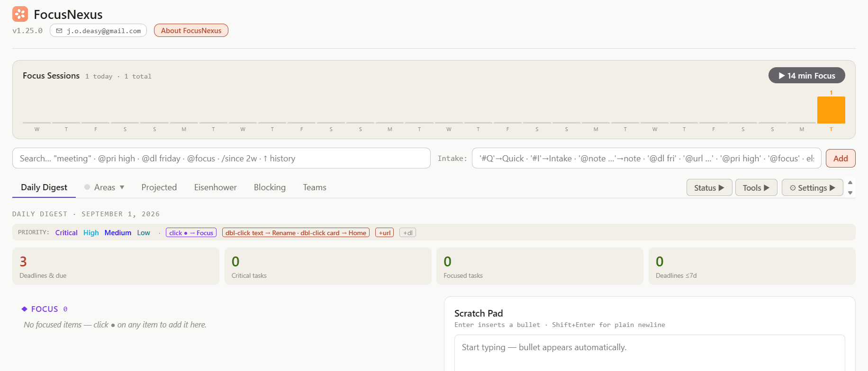Expand the Tools menu
Viewport: 868px width, 371px height.
click(756, 187)
